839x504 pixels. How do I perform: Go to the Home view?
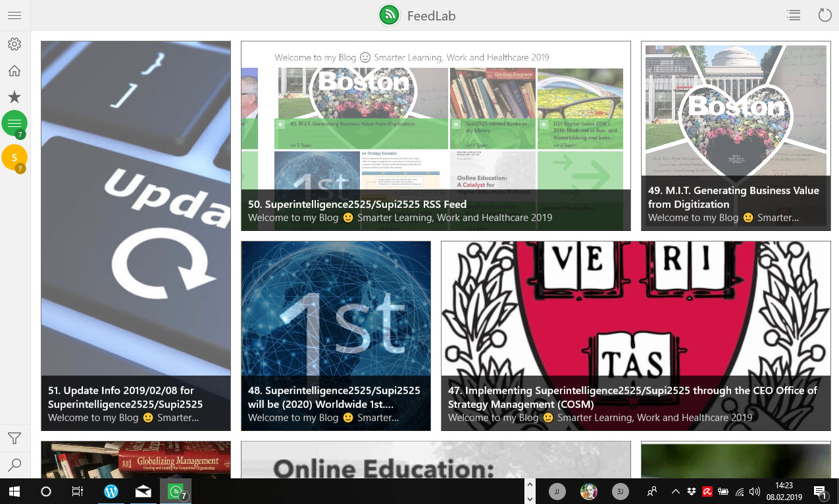[x=14, y=71]
